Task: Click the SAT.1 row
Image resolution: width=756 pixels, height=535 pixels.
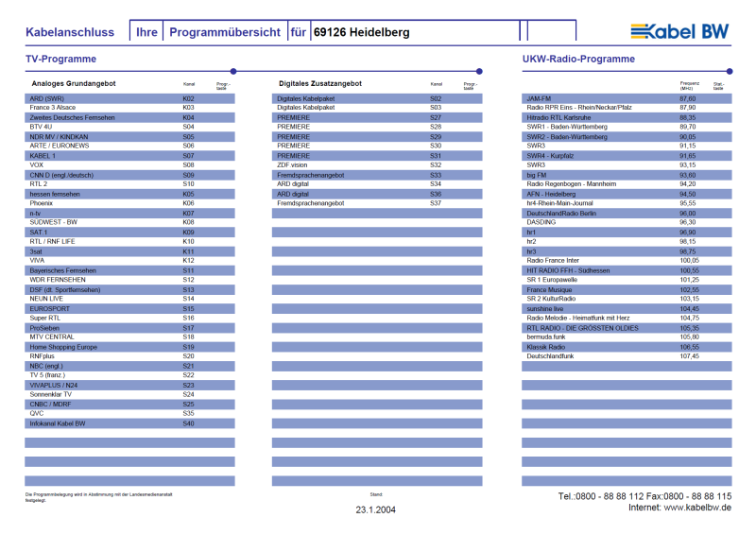Action: click(x=129, y=232)
